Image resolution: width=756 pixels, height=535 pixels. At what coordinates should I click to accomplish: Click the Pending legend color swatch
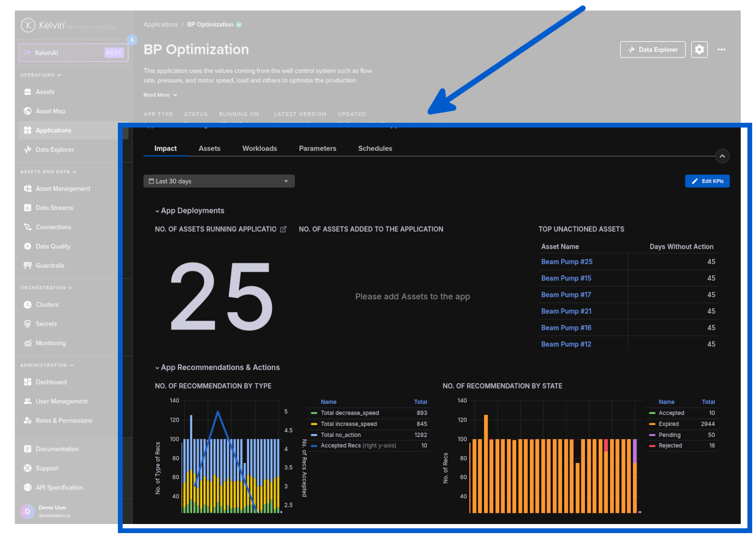pyautogui.click(x=652, y=435)
